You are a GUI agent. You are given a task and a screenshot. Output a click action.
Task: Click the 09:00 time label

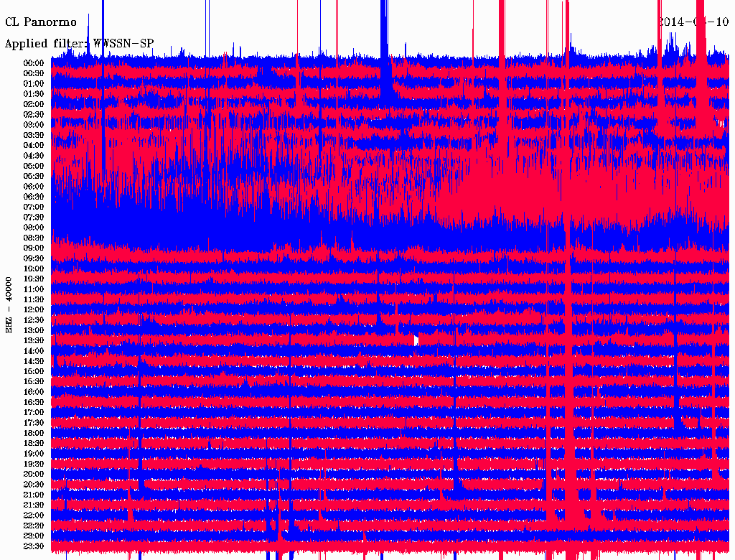coord(34,248)
